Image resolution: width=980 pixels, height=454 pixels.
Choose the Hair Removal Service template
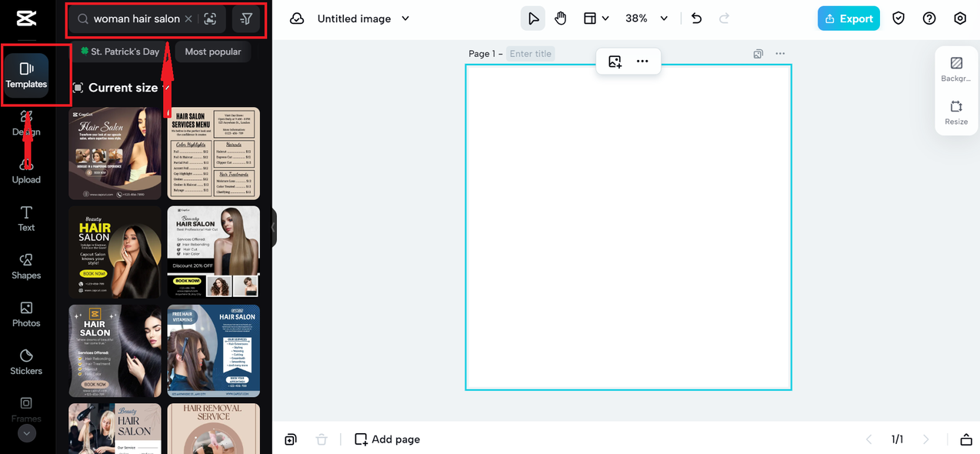(214, 429)
